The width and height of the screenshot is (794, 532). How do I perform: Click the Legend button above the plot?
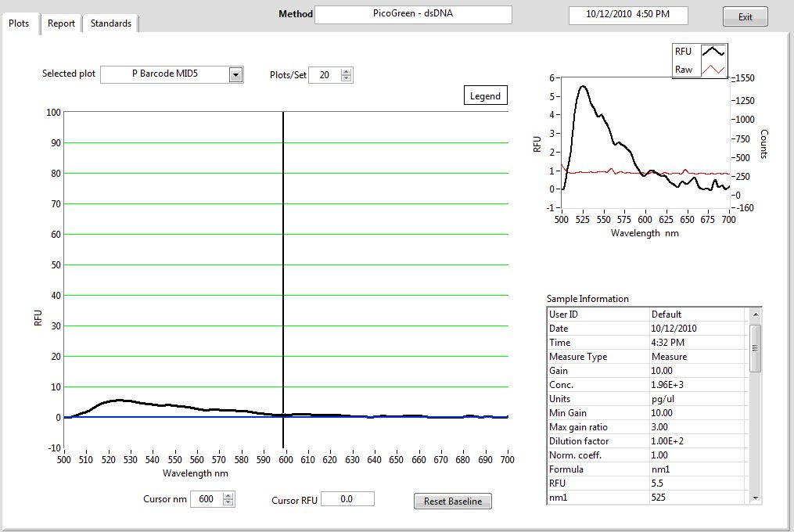(x=485, y=95)
